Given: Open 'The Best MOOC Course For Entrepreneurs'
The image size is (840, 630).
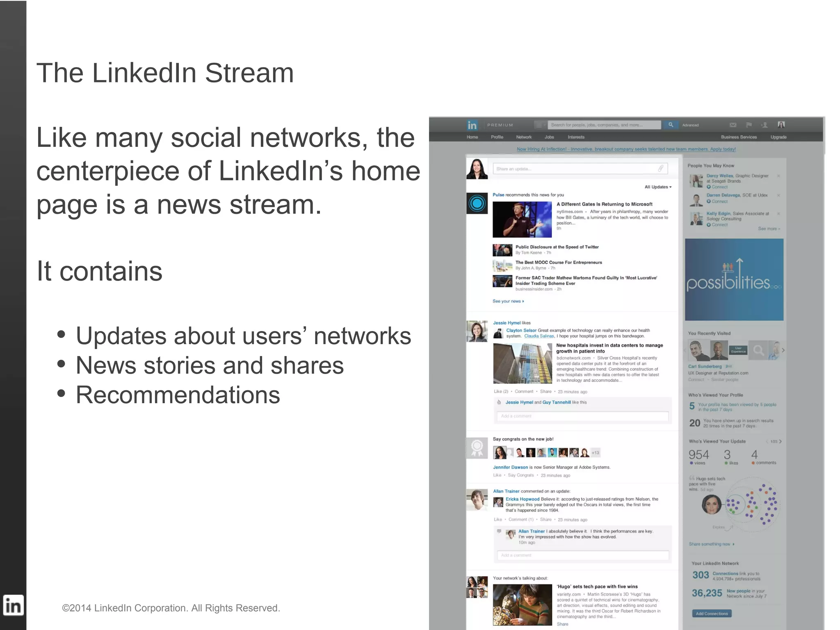Looking at the screenshot, I should pyautogui.click(x=559, y=262).
